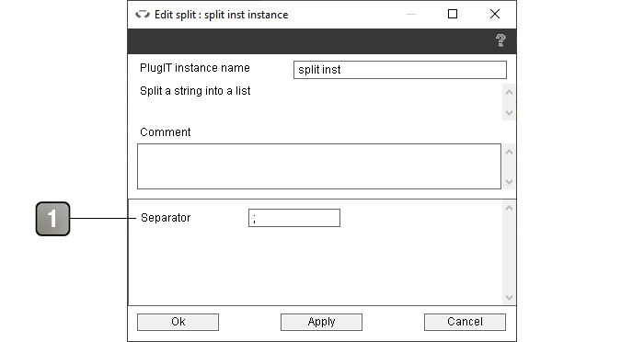Viewport: 644px width, 342px height.
Task: Click the 'Split a string into a list' description
Action: [x=195, y=91]
